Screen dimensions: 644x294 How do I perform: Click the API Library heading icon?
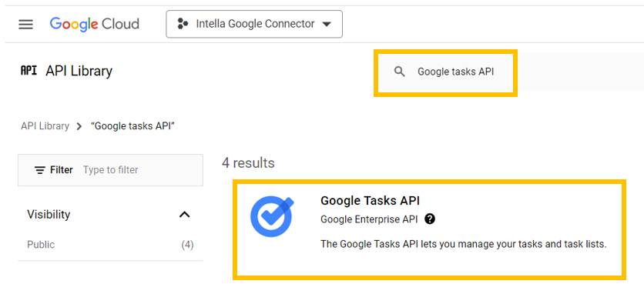[x=29, y=71]
